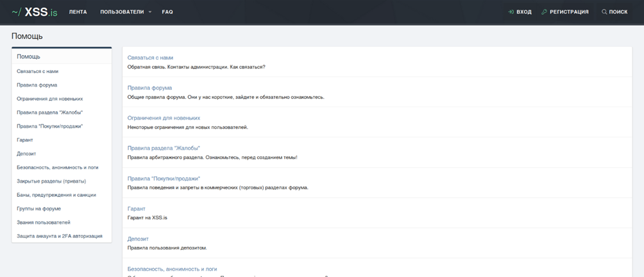Open 'Связаться с нами' in the sidebar
Viewport: 644px width, 277px height.
[37, 71]
